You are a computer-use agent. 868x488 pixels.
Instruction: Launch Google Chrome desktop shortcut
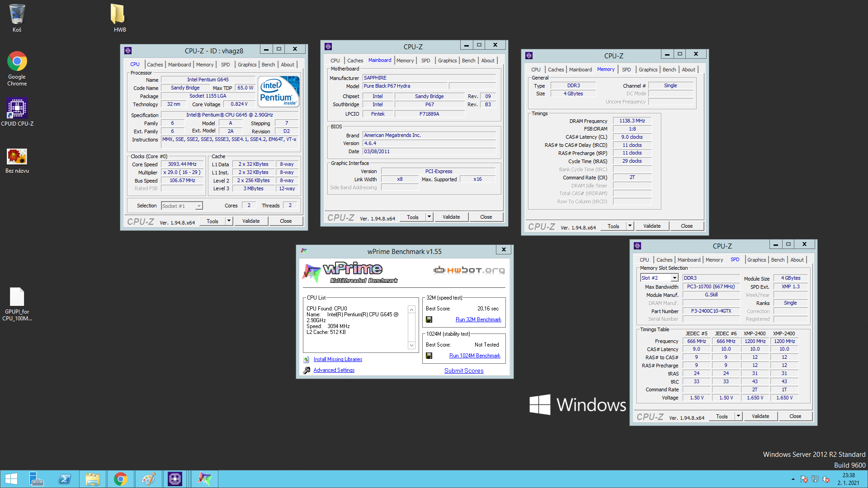pyautogui.click(x=17, y=69)
